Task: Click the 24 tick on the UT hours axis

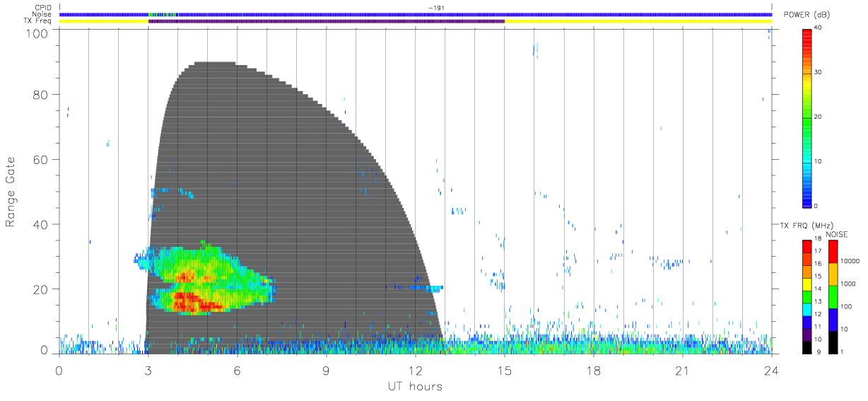Action: 772,370
